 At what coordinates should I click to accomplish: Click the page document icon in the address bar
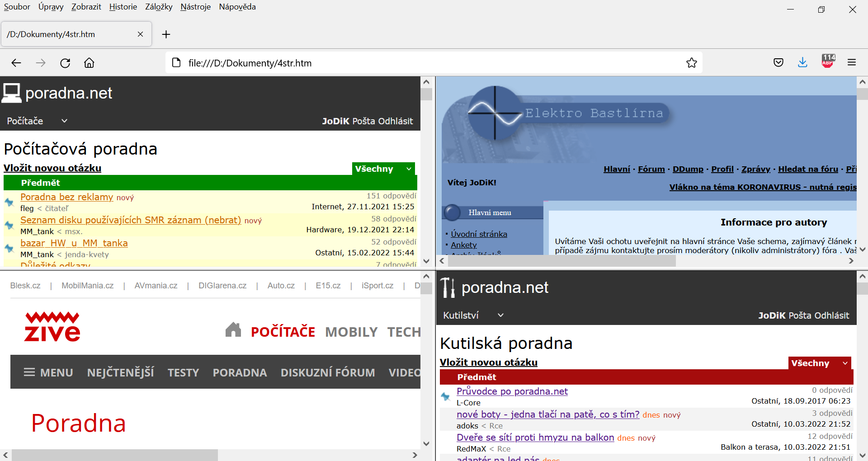(x=177, y=63)
